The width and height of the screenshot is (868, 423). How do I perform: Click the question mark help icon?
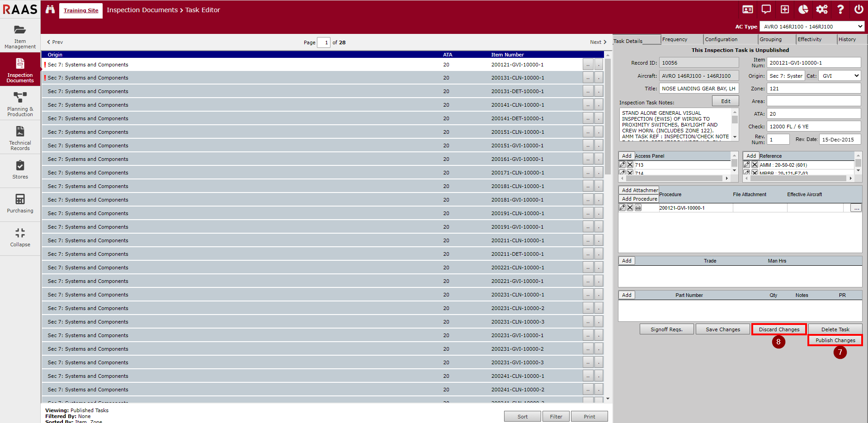tap(840, 9)
